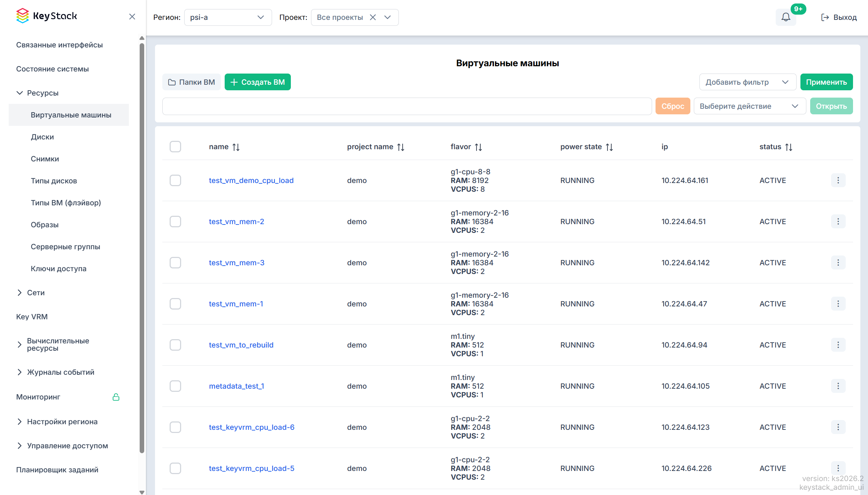Click the Мониторинг lock icon
The height and width of the screenshot is (495, 868).
(x=116, y=397)
